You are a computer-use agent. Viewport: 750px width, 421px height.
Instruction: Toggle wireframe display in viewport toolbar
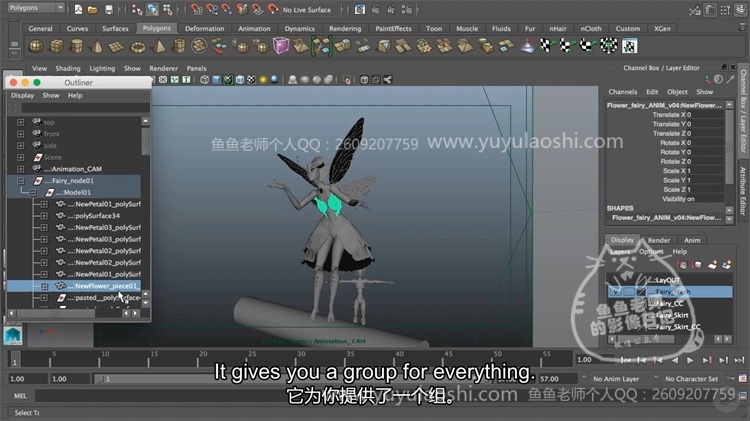coord(205,80)
